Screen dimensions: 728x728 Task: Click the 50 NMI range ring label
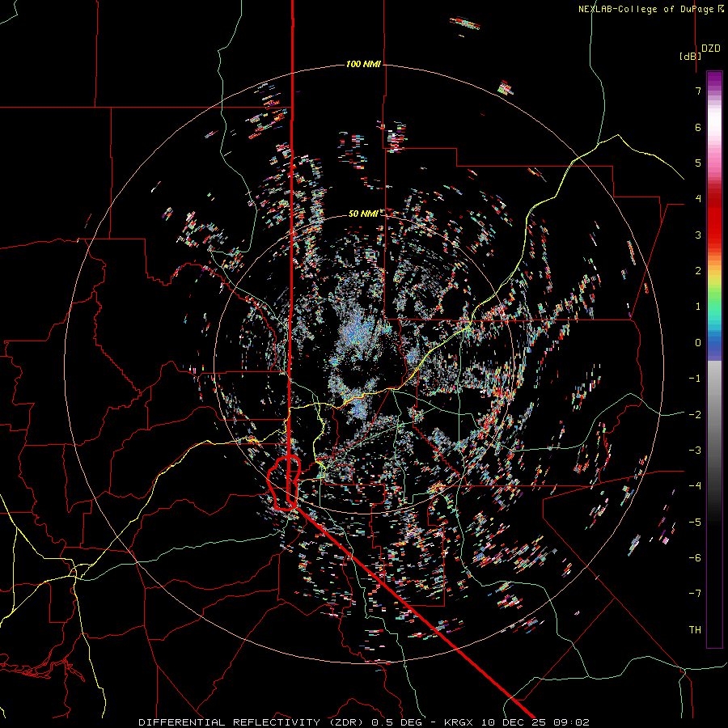point(363,214)
